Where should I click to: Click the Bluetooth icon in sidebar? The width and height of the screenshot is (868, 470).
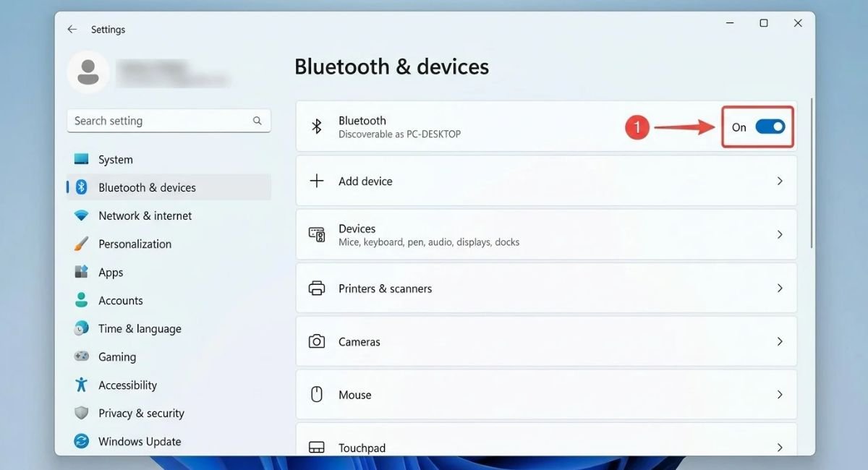pos(82,187)
